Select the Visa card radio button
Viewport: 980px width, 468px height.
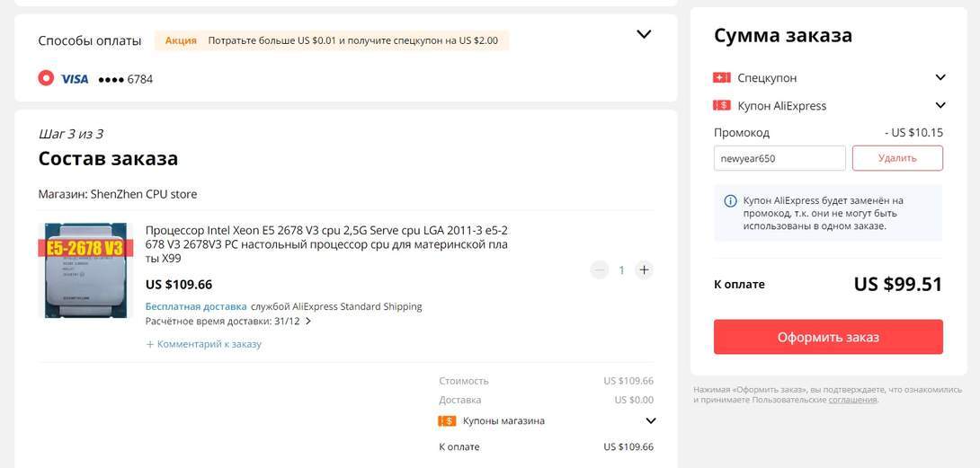coord(46,78)
